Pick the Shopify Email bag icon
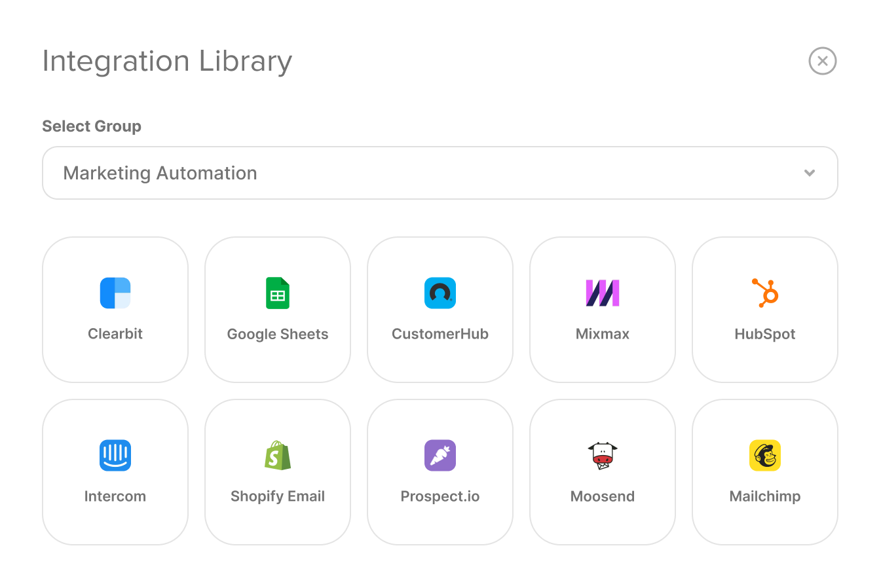This screenshot has width=881, height=588. click(x=278, y=455)
